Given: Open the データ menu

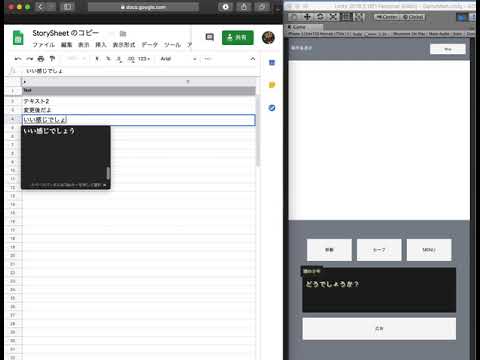Looking at the screenshot, I should pyautogui.click(x=149, y=45).
